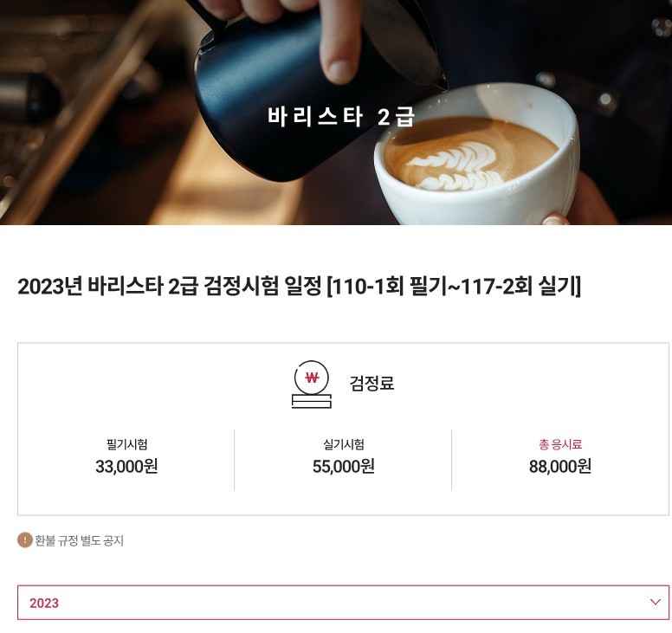Click the 55,000원 practical exam fee
Screen dimensions: 672x633
coord(343,466)
